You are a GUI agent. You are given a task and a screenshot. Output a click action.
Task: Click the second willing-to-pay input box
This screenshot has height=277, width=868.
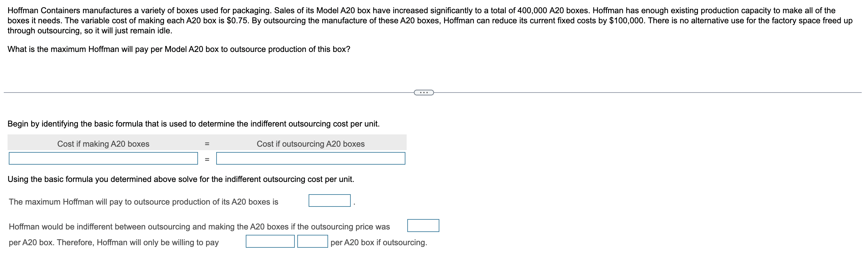coord(313,241)
